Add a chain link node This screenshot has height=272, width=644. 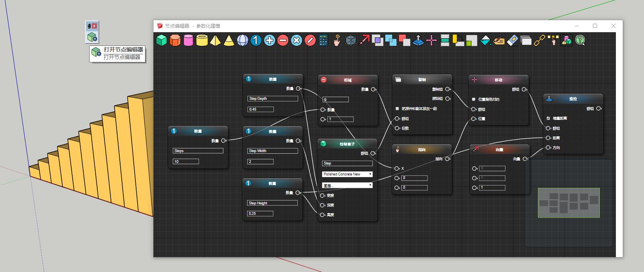[540, 40]
